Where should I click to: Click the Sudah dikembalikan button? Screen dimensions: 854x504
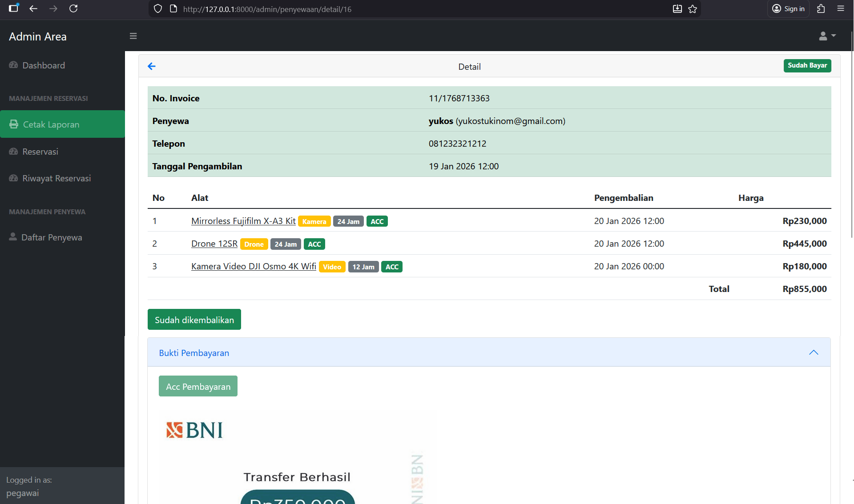pyautogui.click(x=194, y=320)
